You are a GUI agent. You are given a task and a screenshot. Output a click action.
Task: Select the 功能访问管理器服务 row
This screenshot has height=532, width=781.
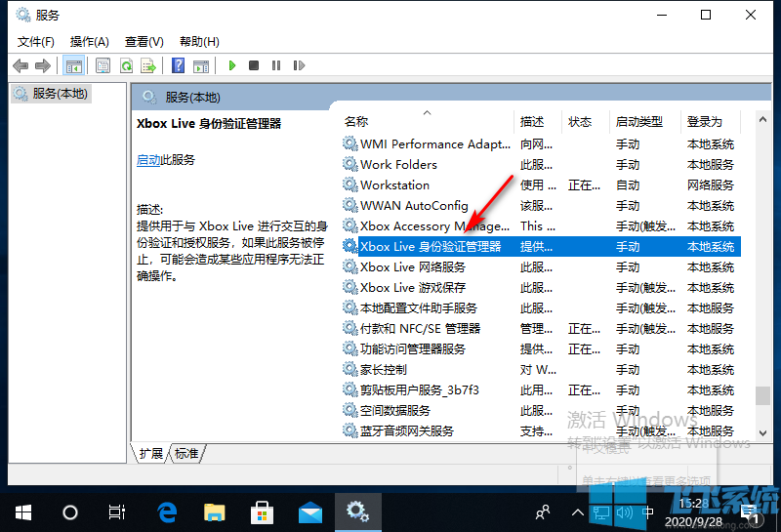point(542,349)
